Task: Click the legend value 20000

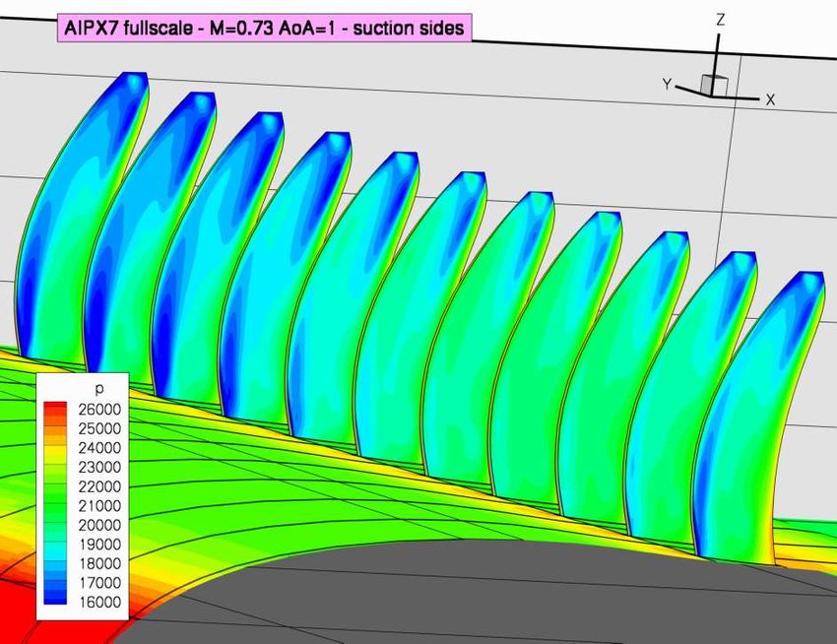Action: (99, 525)
